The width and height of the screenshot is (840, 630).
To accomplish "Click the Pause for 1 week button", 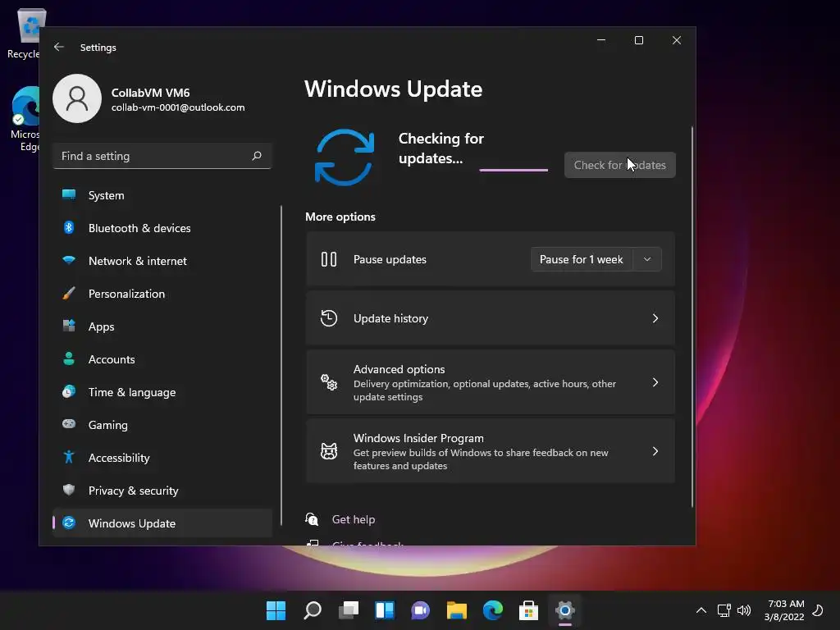I will pyautogui.click(x=582, y=259).
